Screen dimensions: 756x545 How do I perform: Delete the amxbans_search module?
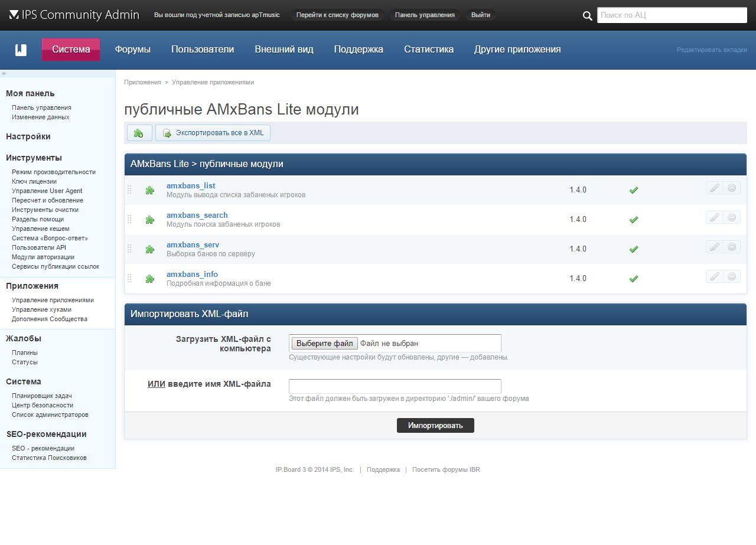[732, 217]
